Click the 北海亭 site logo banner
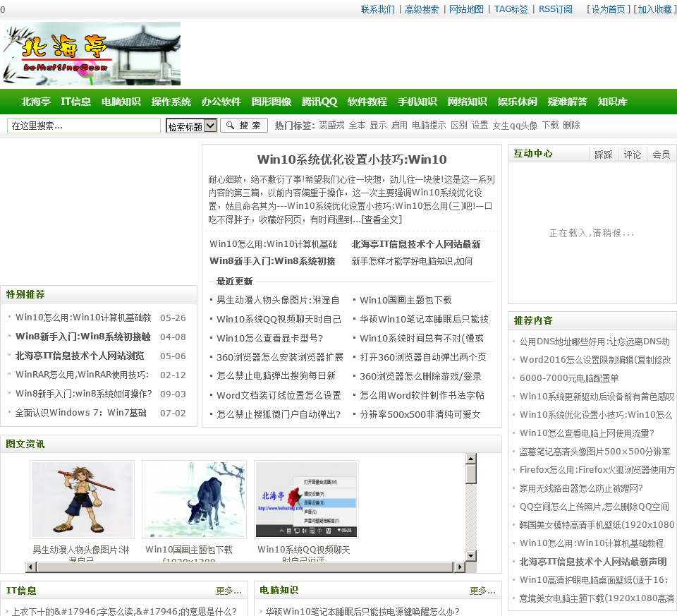The width and height of the screenshot is (677, 616). pyautogui.click(x=92, y=54)
